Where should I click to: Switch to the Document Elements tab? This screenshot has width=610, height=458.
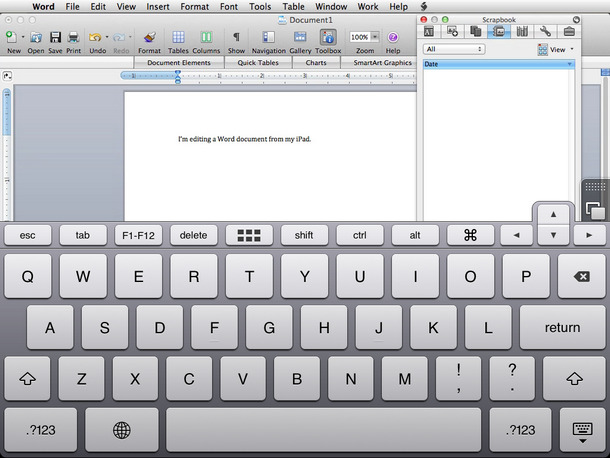(180, 62)
